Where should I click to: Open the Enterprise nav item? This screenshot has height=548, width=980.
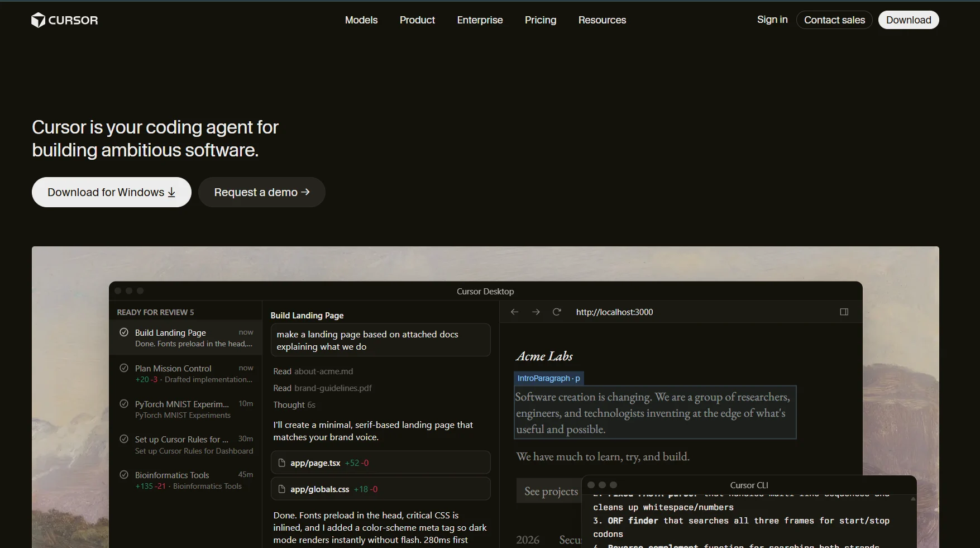[x=480, y=20]
